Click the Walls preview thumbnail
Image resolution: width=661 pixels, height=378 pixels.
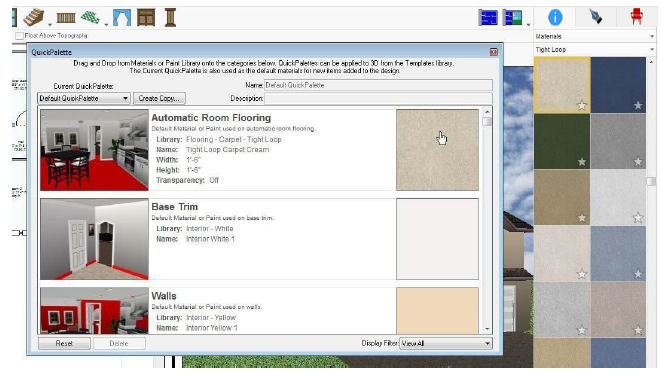pyautogui.click(x=94, y=311)
